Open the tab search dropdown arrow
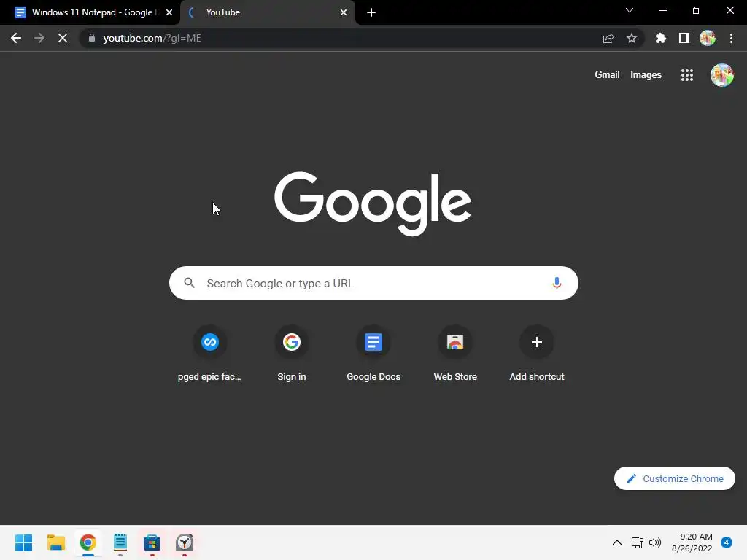The image size is (747, 560). click(630, 10)
